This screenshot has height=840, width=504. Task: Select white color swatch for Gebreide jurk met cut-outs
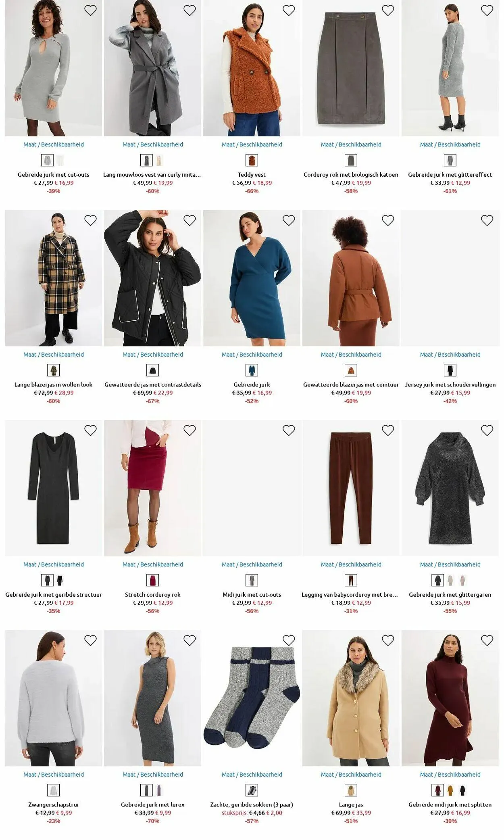pyautogui.click(x=60, y=161)
